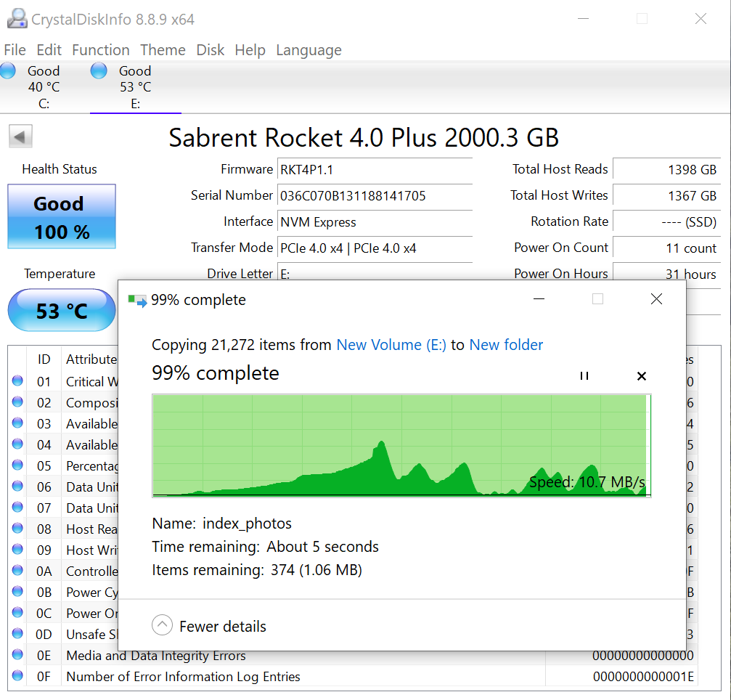Click the previous disk arrow button
Viewport: 731px width, 700px height.
coord(20,137)
